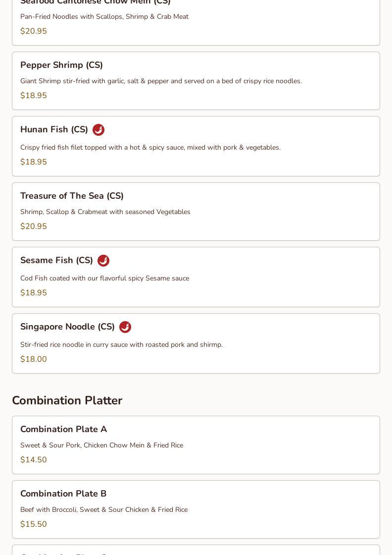Select the Hunan Fish (CS) dish title
Image resolution: width=392 pixels, height=555 pixels.
(54, 129)
